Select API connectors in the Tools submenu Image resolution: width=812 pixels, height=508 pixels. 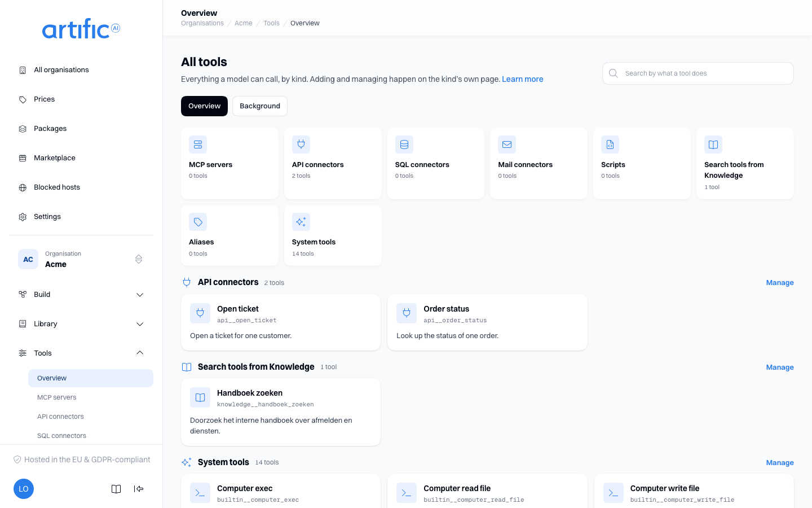(x=91, y=417)
